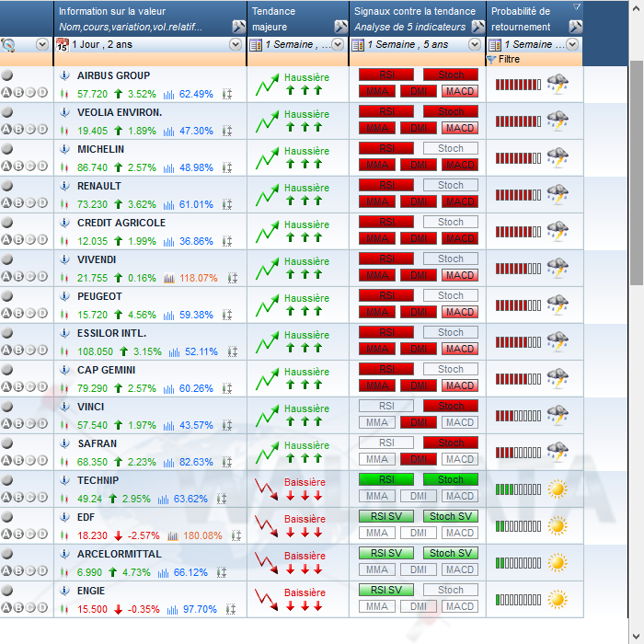Open the 1 Jour, 2 ans dropdown arrow

[x=236, y=44]
